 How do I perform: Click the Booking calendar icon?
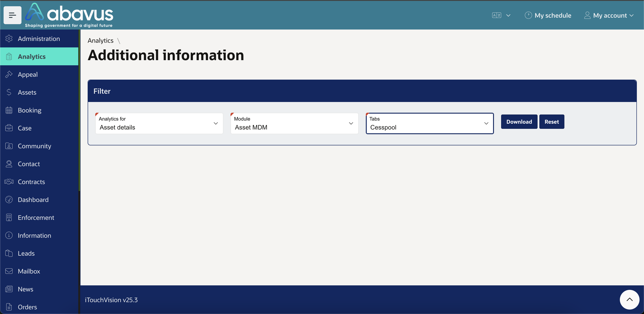pos(9,110)
